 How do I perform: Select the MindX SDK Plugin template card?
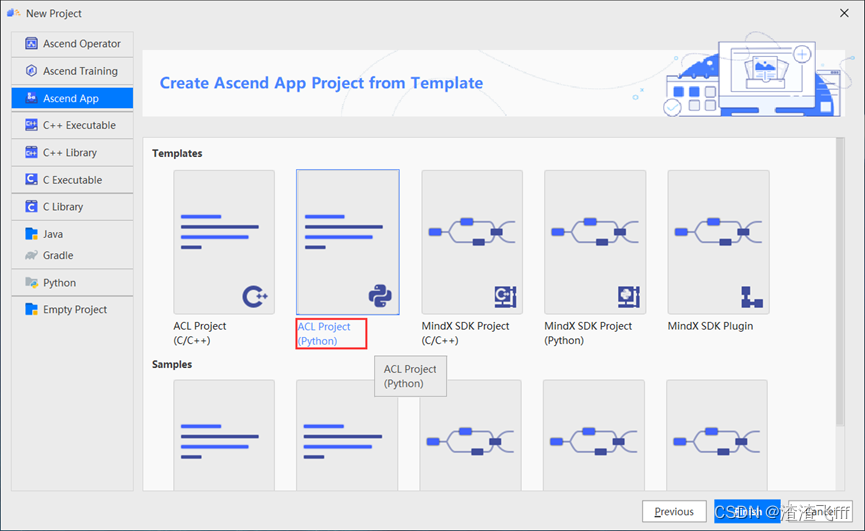(718, 242)
